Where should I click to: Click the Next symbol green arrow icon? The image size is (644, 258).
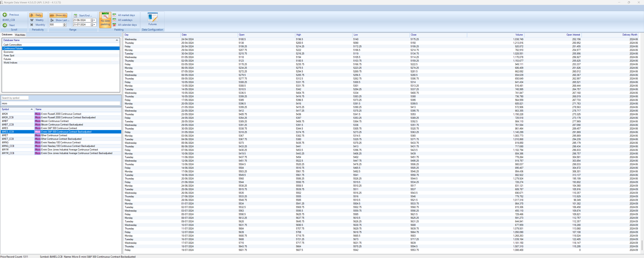pyautogui.click(x=5, y=25)
